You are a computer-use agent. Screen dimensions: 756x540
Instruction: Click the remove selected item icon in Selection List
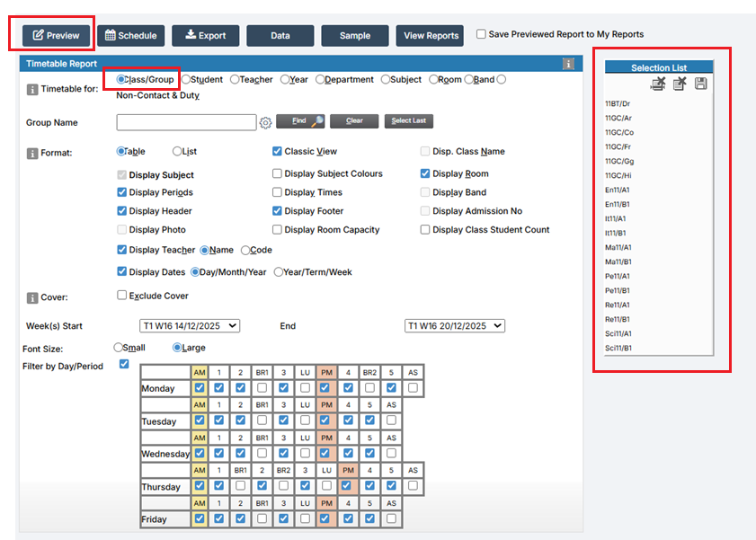click(x=658, y=84)
